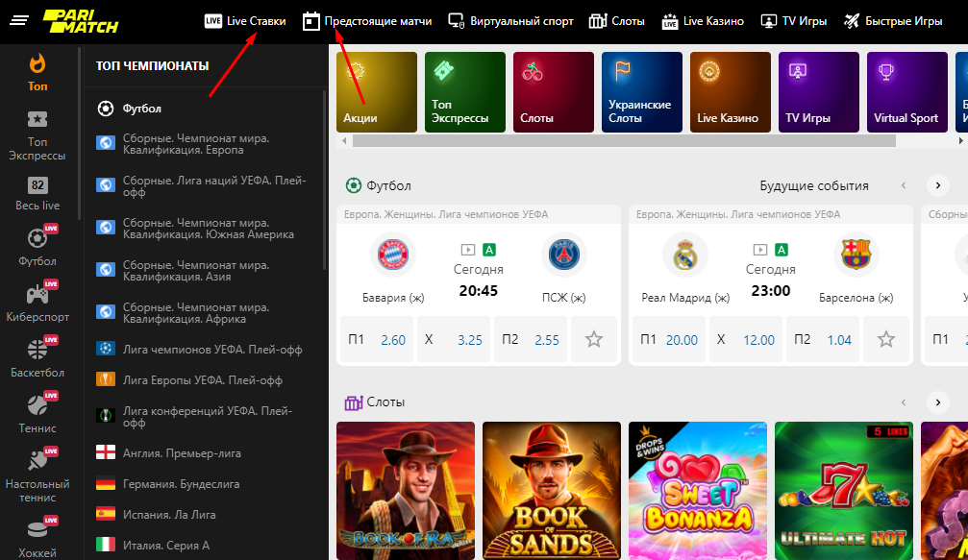Bet П1 2.60 on Бавария
This screenshot has height=560, width=968.
(x=377, y=339)
